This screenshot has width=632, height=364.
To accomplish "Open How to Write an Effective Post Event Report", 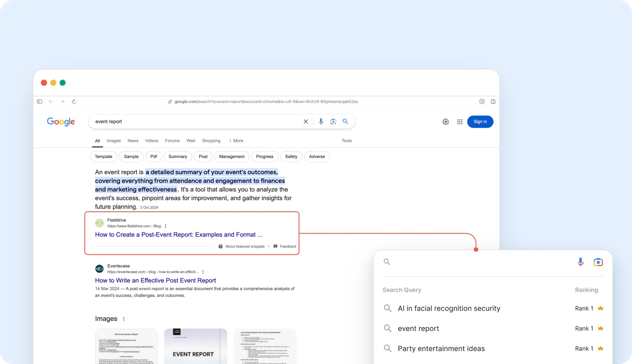I will (156, 280).
